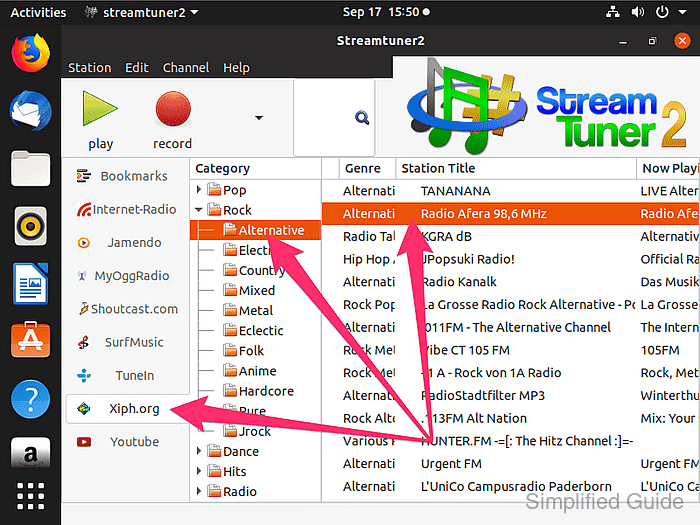The image size is (700, 525).
Task: Start recording with the red record button
Action: click(x=173, y=108)
